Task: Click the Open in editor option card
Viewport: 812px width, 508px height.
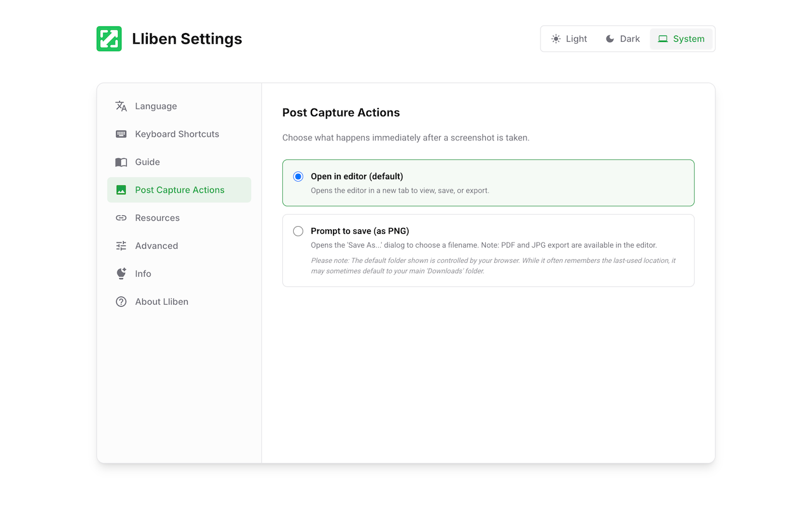Action: pyautogui.click(x=488, y=183)
